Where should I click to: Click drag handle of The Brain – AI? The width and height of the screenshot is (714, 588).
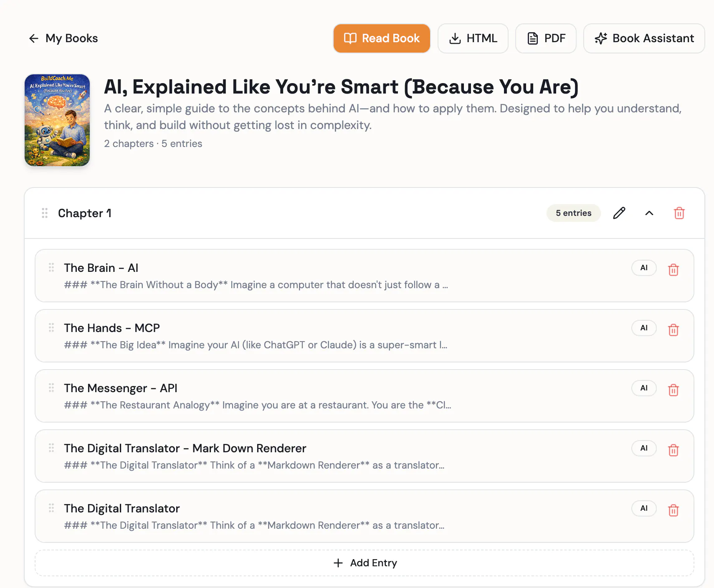click(x=51, y=267)
